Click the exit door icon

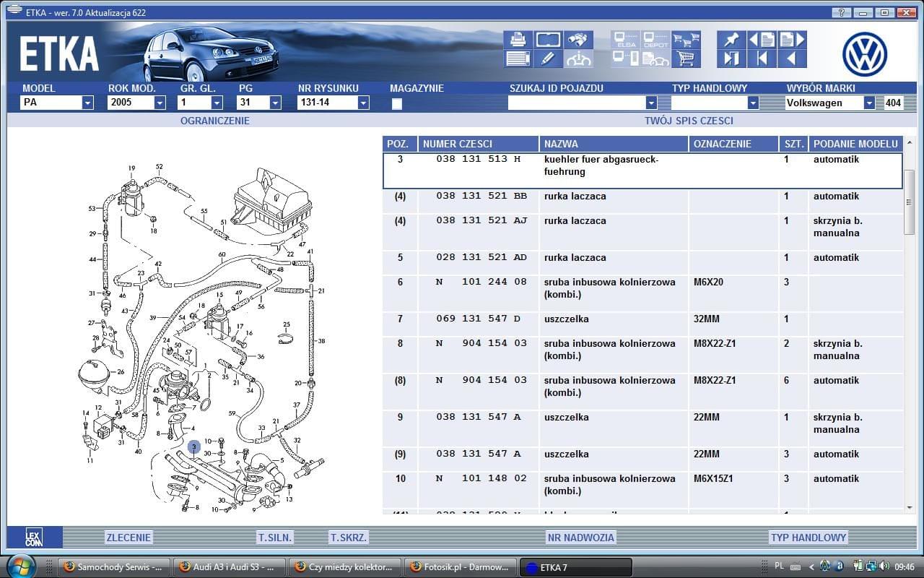[731, 59]
